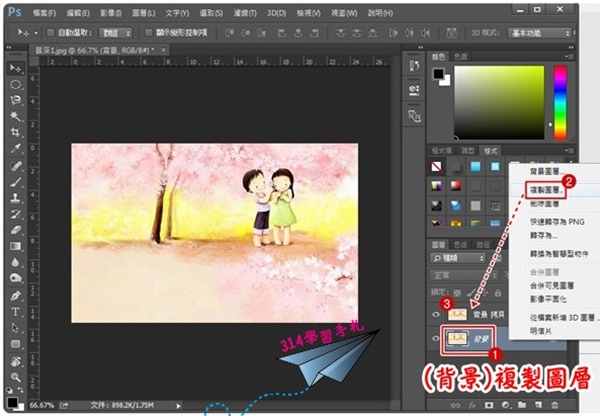This screenshot has height=416, width=600.
Task: Open Move tool preset picker arrow
Action: pos(36,33)
